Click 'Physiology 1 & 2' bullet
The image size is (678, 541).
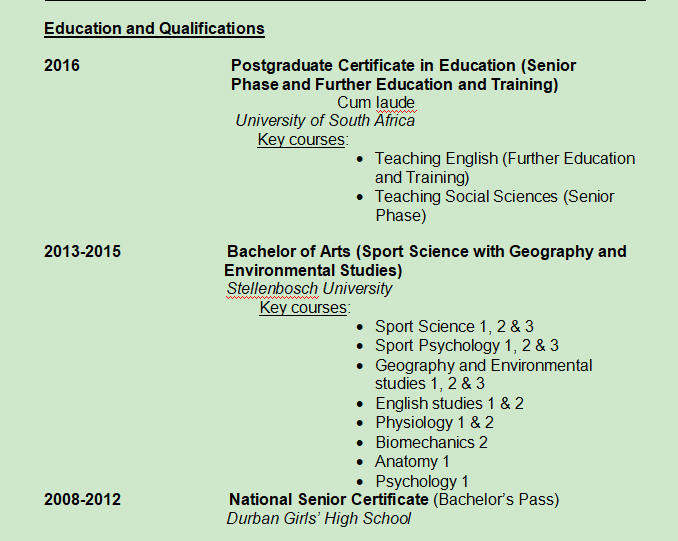[x=434, y=422]
